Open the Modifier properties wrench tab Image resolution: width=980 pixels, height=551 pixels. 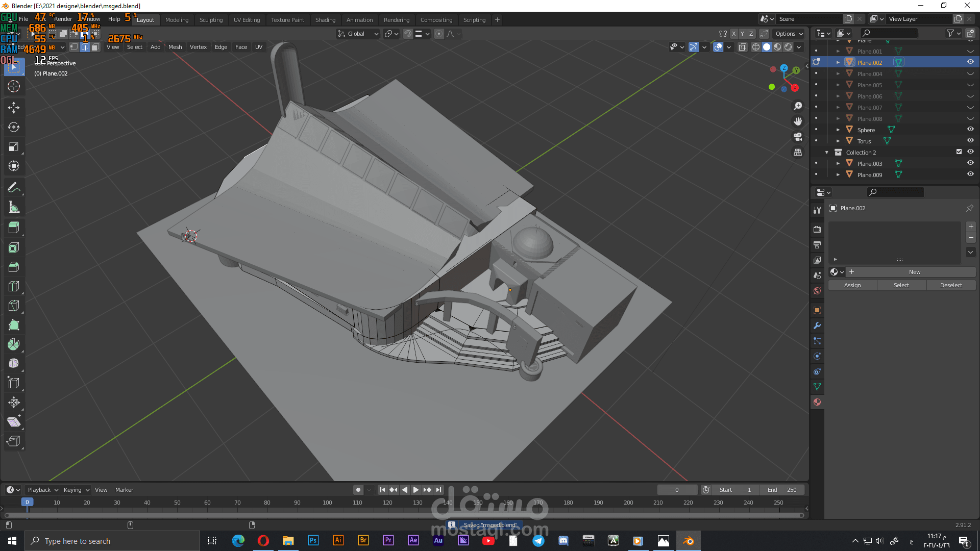817,325
